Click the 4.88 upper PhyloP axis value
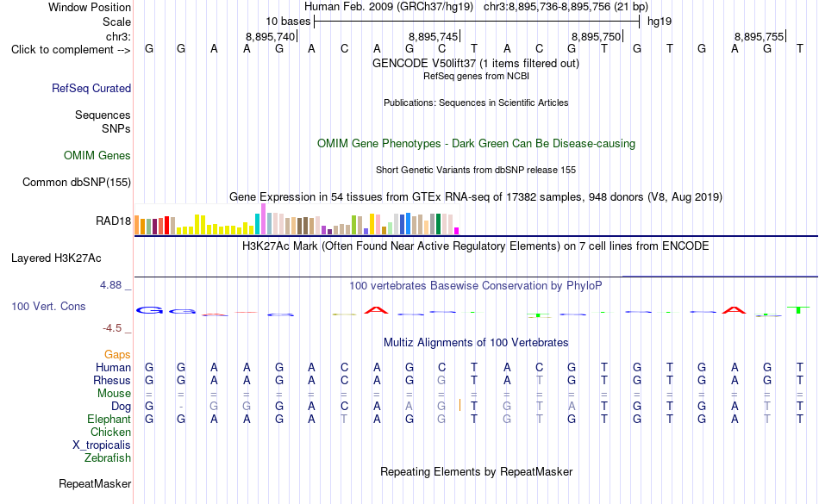The image size is (819, 504). (110, 285)
